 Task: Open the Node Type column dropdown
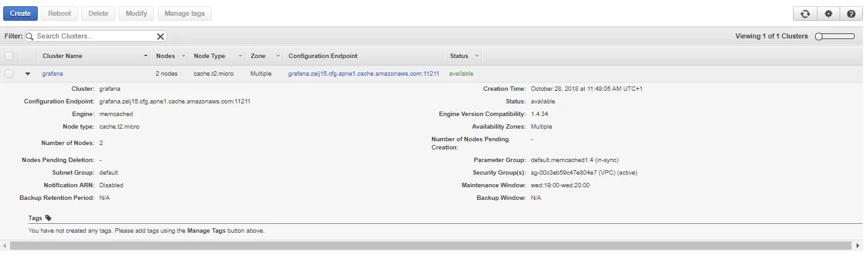pyautogui.click(x=240, y=56)
